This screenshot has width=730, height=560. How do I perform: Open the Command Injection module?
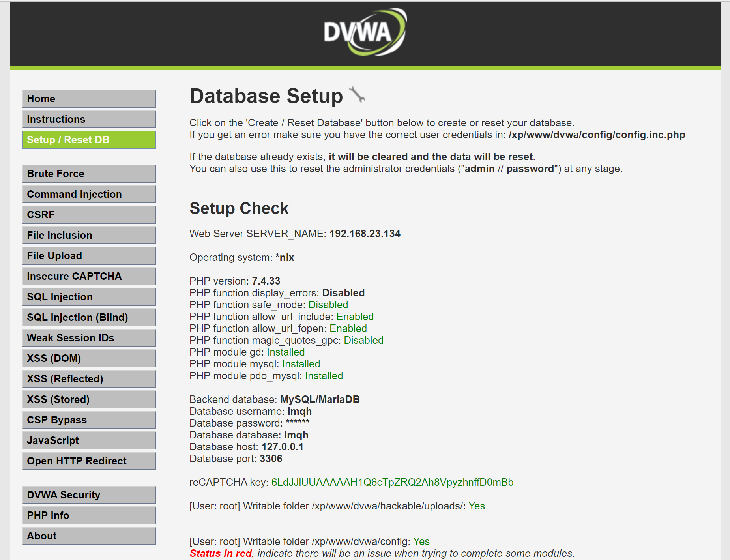(89, 194)
